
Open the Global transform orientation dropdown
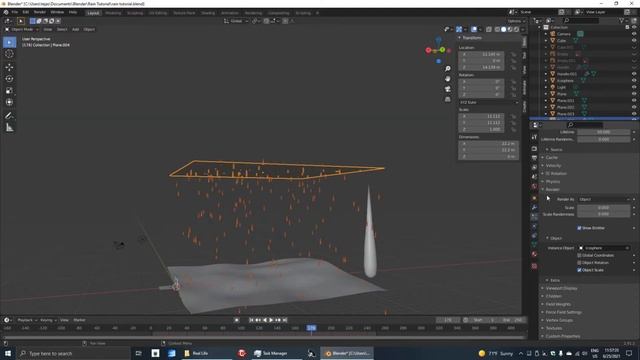(236, 21)
